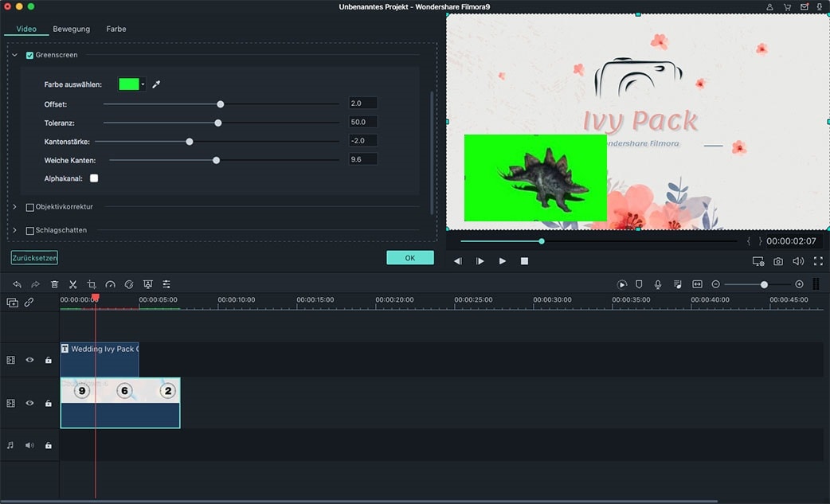Click the redo arrow icon
The height and width of the screenshot is (504, 830).
point(36,284)
